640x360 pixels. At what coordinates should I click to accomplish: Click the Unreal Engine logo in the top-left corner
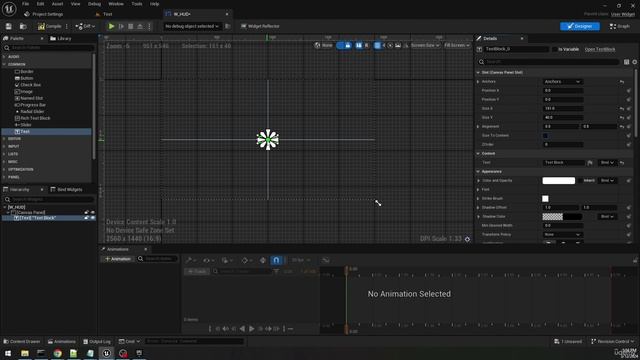pyautogui.click(x=9, y=9)
